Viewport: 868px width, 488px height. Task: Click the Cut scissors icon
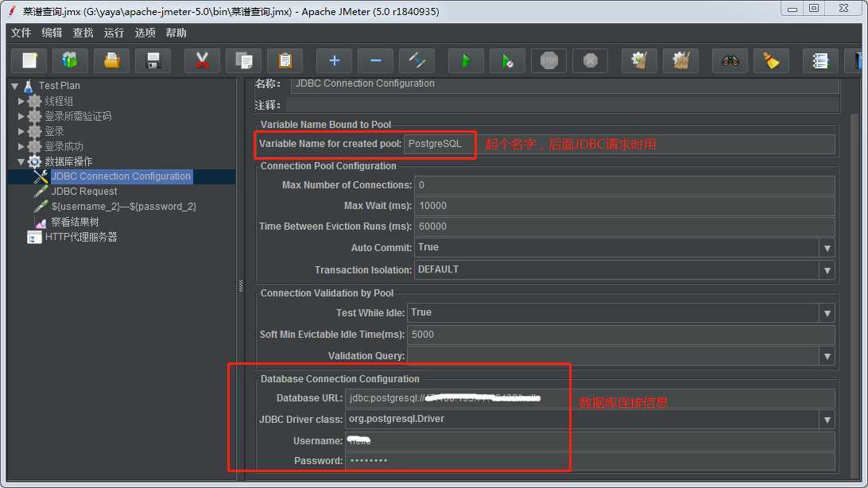click(x=202, y=60)
